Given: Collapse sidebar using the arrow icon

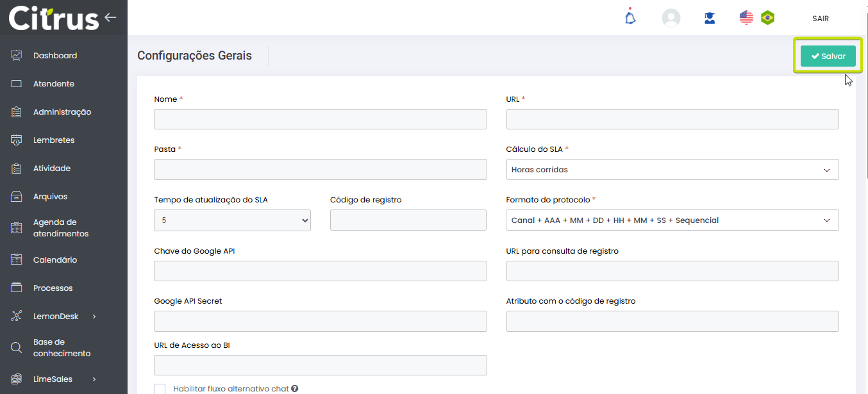Looking at the screenshot, I should 110,17.
